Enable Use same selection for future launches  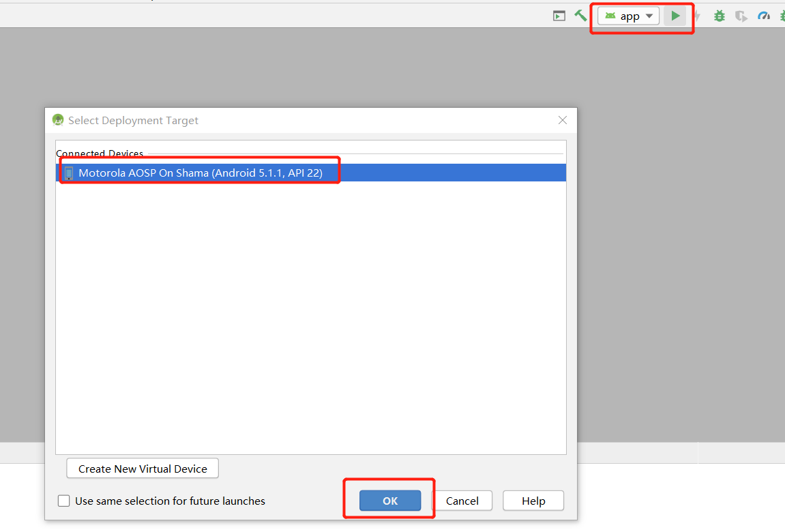click(63, 501)
